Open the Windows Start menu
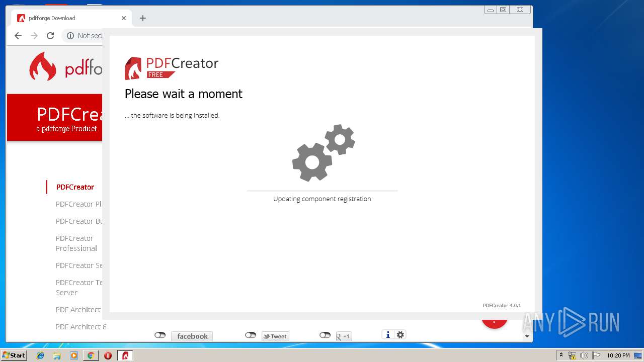Image resolution: width=644 pixels, height=362 pixels. pyautogui.click(x=14, y=355)
